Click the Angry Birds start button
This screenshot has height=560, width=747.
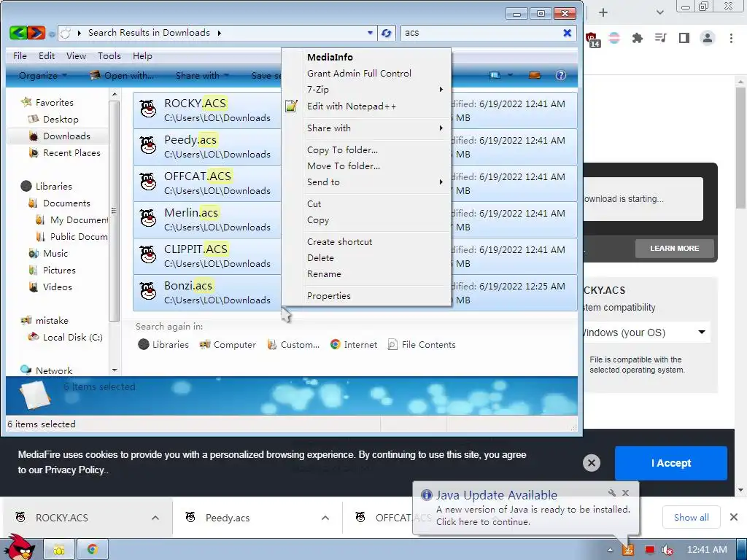click(x=20, y=548)
